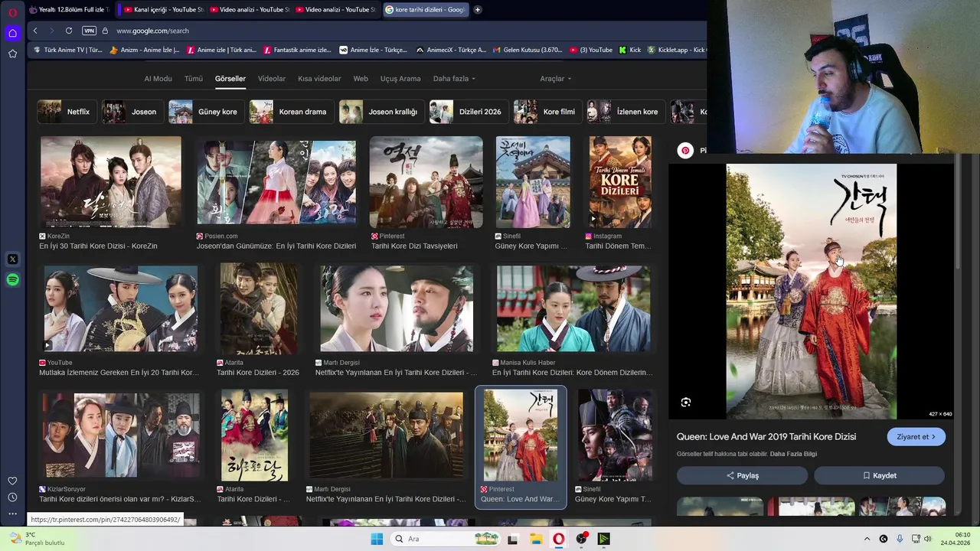Click the Lens search icon on preview image

tap(686, 402)
